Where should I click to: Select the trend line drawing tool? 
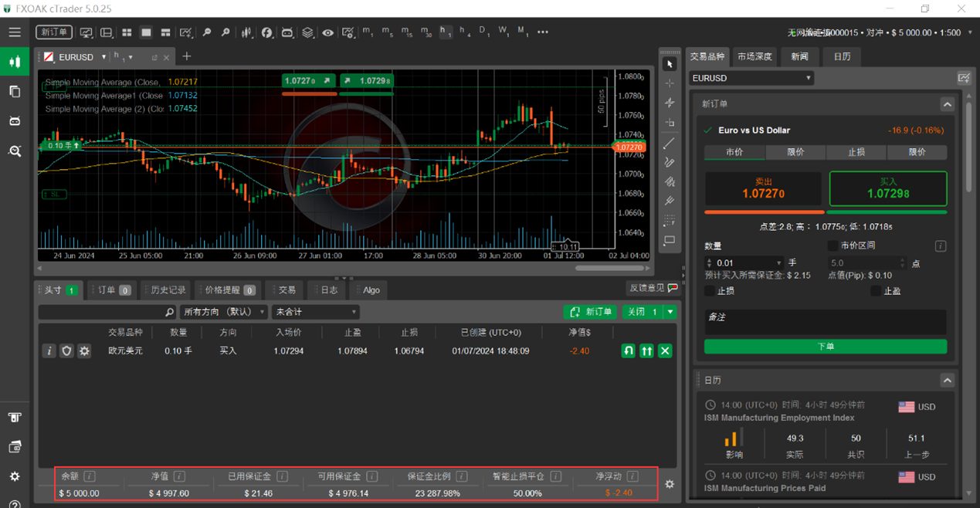pos(670,143)
